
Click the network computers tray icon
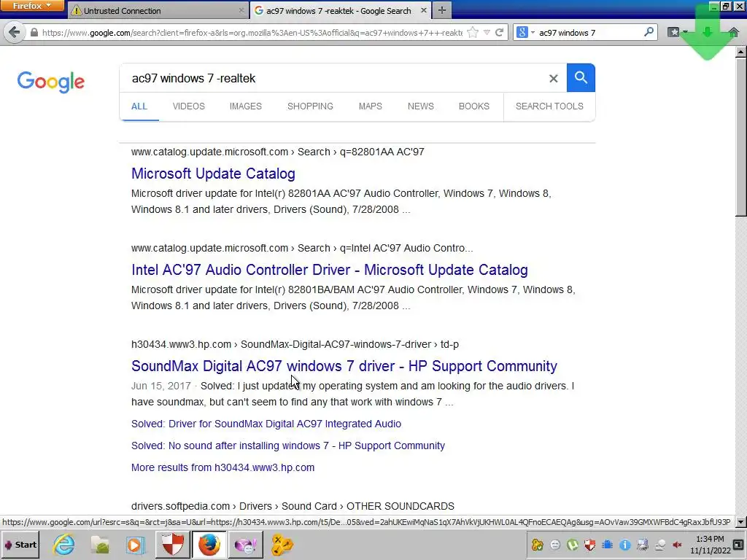(642, 544)
